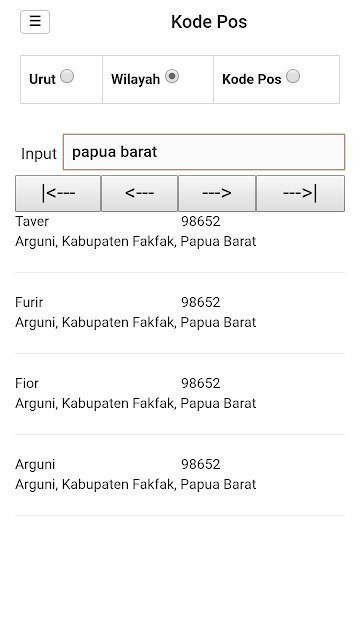
Task: Open the hamburger menu
Action: pyautogui.click(x=35, y=22)
